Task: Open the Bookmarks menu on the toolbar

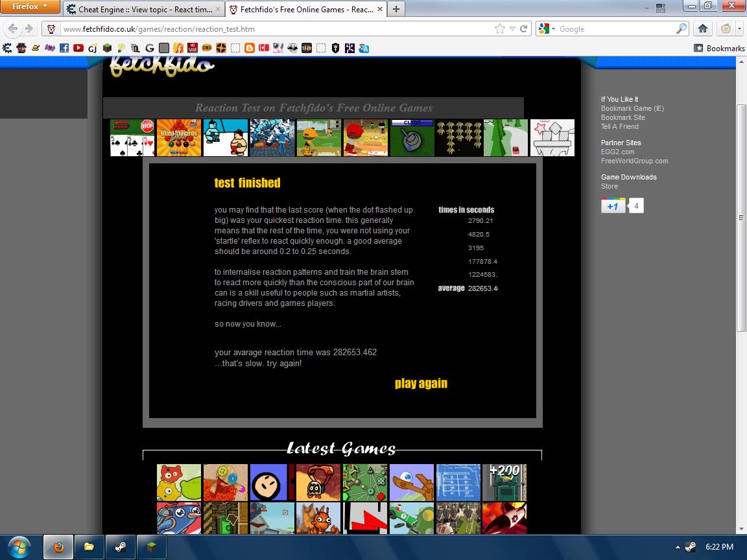Action: pyautogui.click(x=719, y=48)
